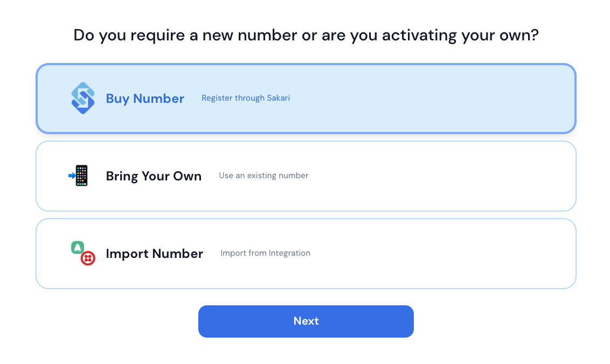Click the 'Buy Number' title text

(145, 99)
